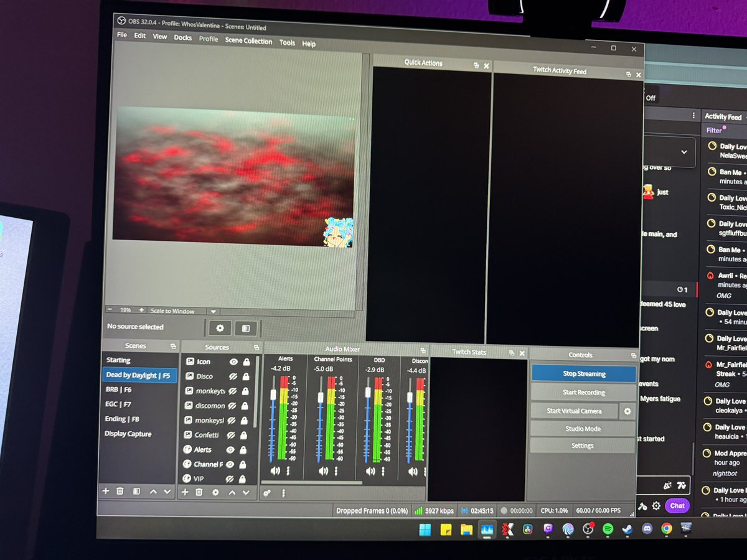Viewport: 747px width, 560px height.
Task: Add a new scene with plus icon
Action: coord(106,491)
